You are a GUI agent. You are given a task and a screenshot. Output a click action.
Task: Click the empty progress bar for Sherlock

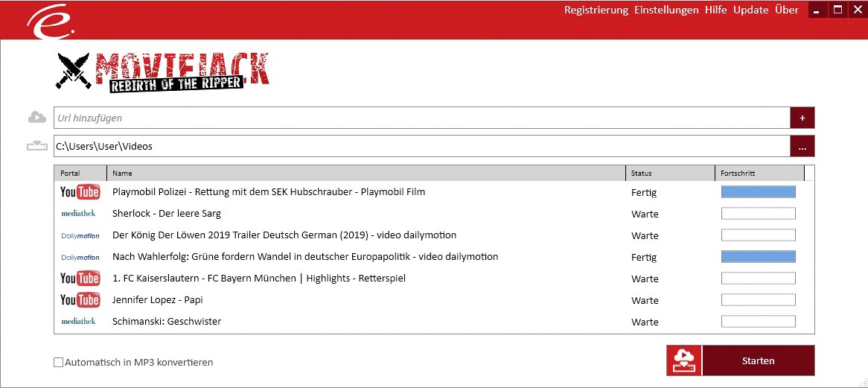759,214
